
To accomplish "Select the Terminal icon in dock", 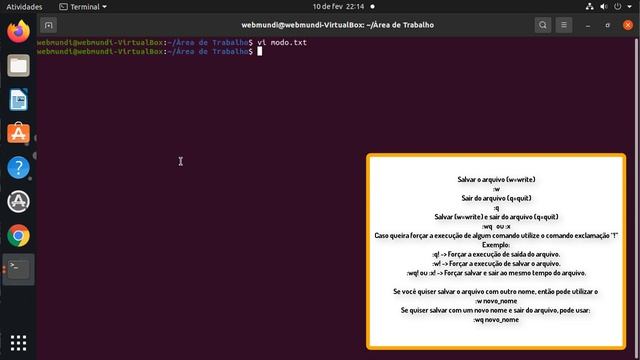I will pyautogui.click(x=18, y=269).
